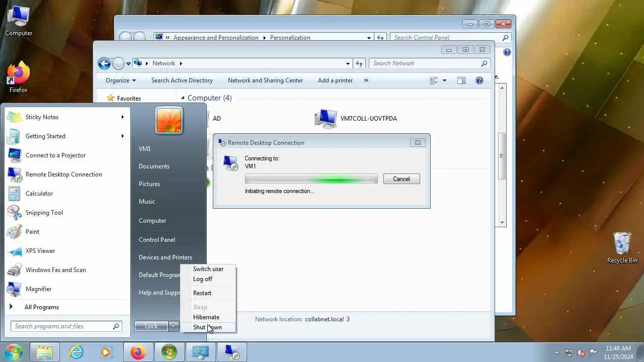Click the Control Panel window vertical scrollbar
The width and height of the screenshot is (644, 362).
(502, 155)
